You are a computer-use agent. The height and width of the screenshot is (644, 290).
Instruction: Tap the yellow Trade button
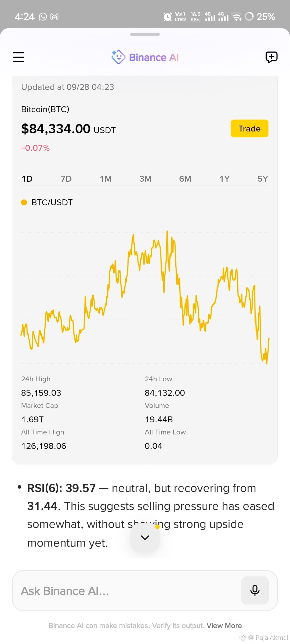point(249,129)
